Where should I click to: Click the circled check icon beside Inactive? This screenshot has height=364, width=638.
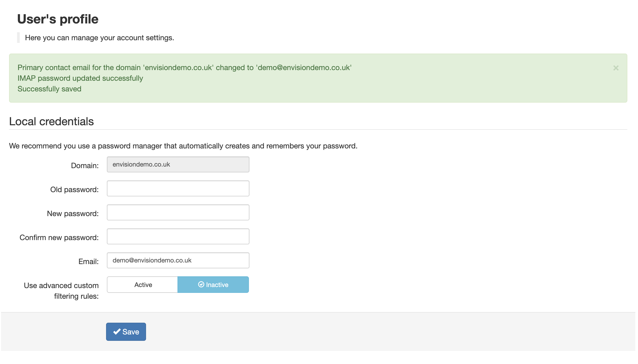point(201,285)
